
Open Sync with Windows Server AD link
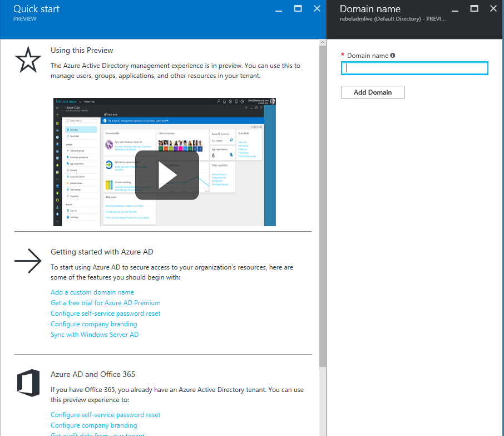click(95, 335)
